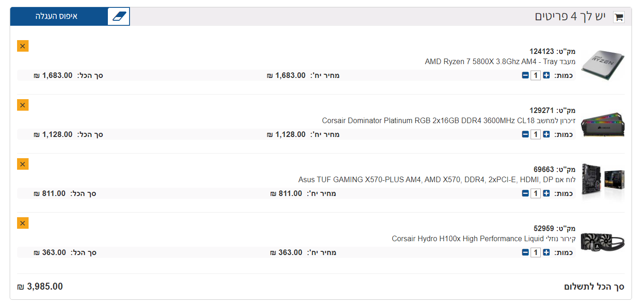Open the Corsair Dominator RAM product image

tap(603, 124)
